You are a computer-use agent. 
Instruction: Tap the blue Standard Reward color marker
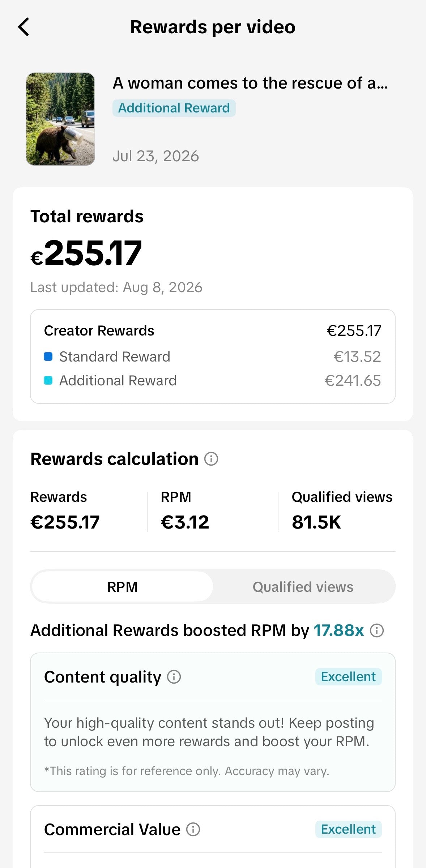48,357
